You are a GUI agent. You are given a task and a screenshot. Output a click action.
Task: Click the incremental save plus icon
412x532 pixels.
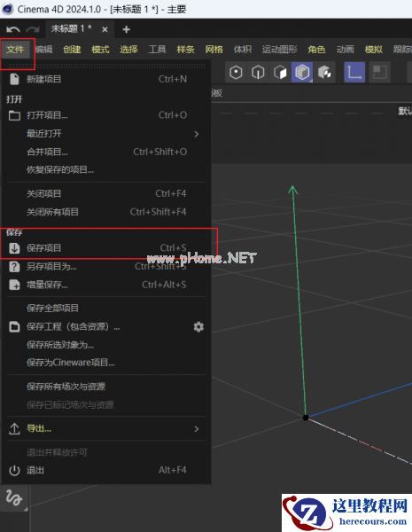click(x=14, y=285)
